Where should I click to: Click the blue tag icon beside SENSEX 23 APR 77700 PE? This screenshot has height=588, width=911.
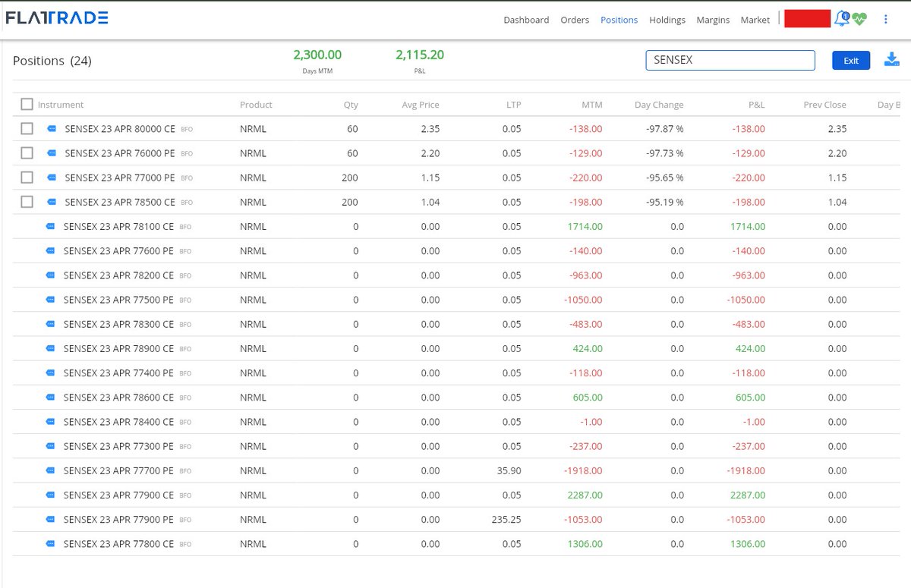[51, 470]
